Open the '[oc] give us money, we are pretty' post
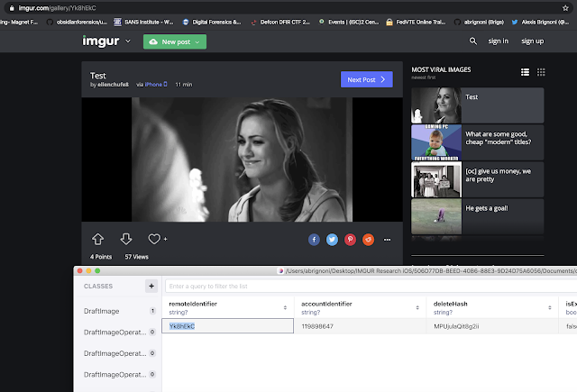The image size is (577, 392). 477,179
